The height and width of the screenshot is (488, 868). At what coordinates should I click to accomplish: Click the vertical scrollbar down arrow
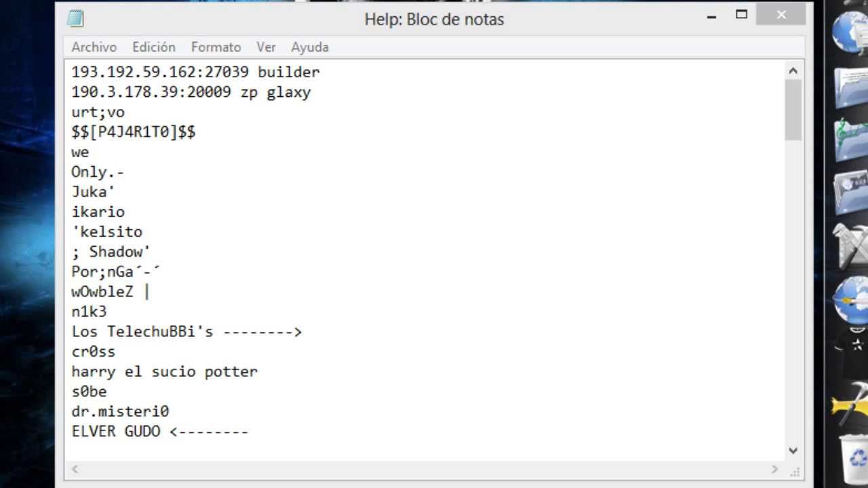pos(793,451)
